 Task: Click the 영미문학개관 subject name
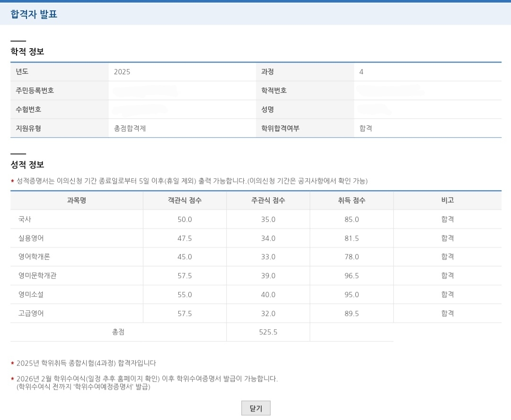click(37, 275)
